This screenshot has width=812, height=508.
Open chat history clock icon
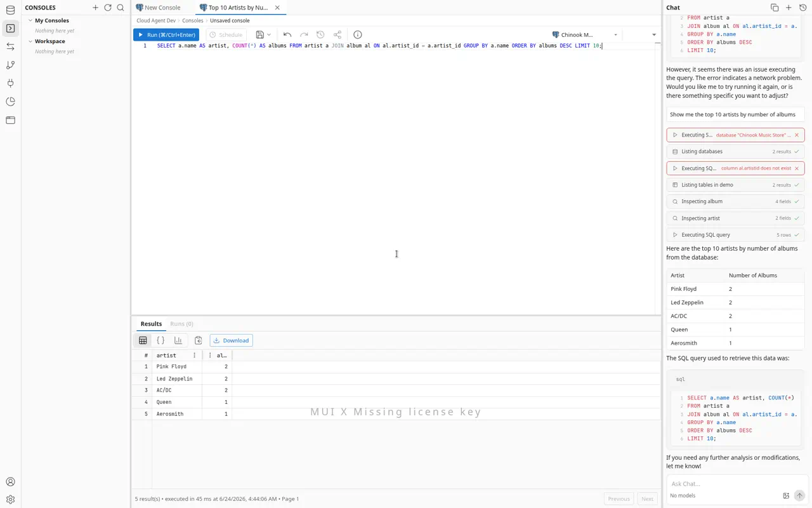[x=802, y=8]
